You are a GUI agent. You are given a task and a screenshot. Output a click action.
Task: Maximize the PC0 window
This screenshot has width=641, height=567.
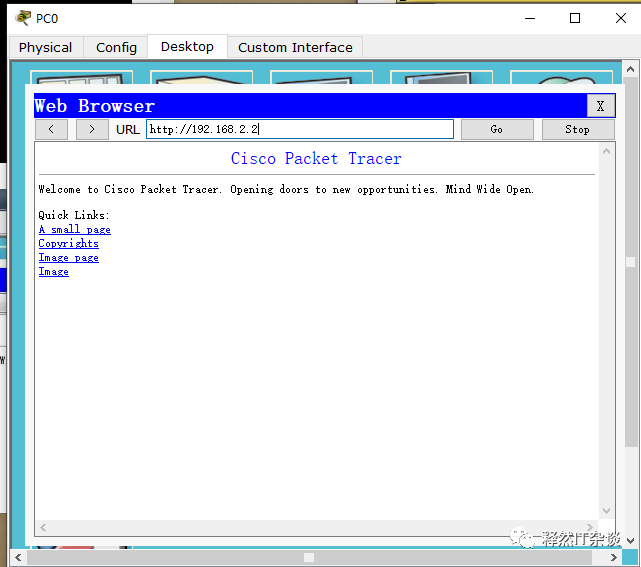(x=575, y=18)
